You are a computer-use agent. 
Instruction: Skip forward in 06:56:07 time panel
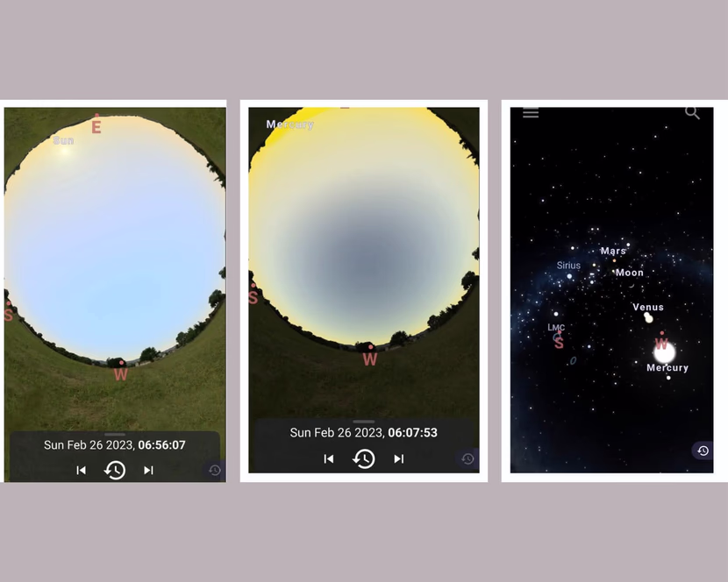[148, 470]
